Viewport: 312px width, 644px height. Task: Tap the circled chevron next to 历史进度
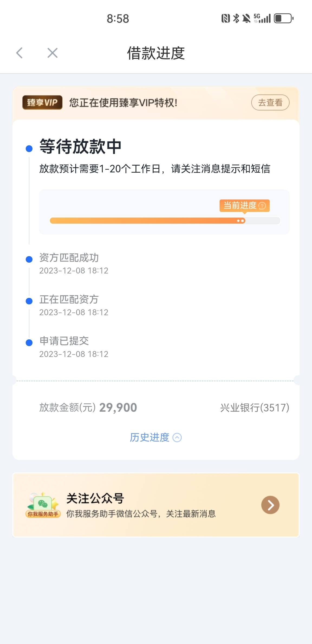[x=177, y=437]
